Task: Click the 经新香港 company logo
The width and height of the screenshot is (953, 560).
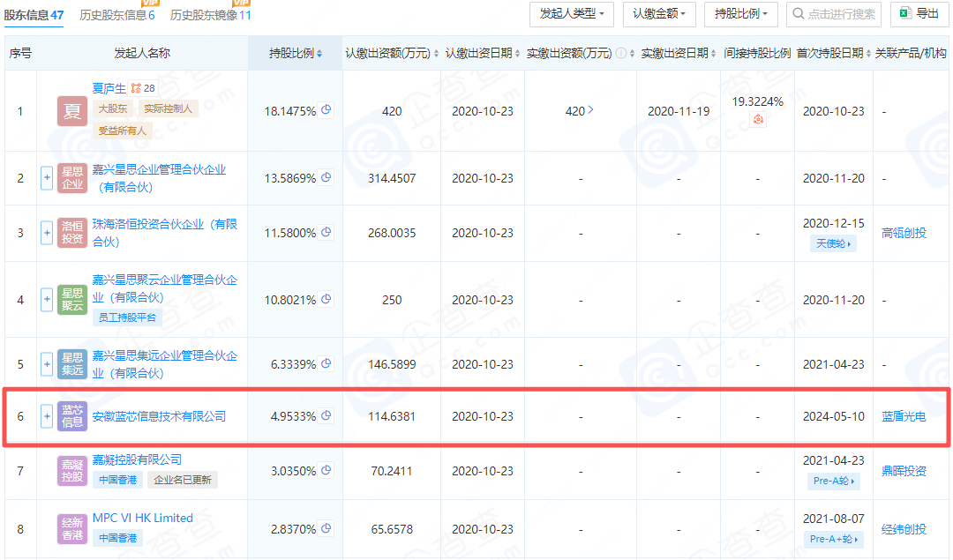Action: (72, 529)
